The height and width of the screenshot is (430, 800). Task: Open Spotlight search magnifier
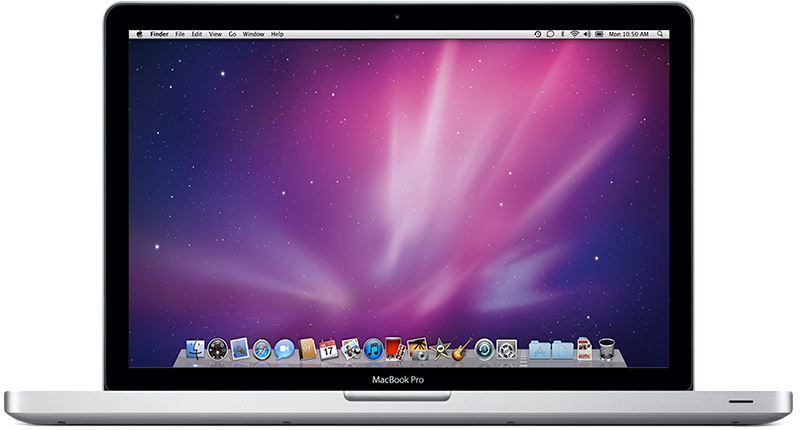click(660, 34)
